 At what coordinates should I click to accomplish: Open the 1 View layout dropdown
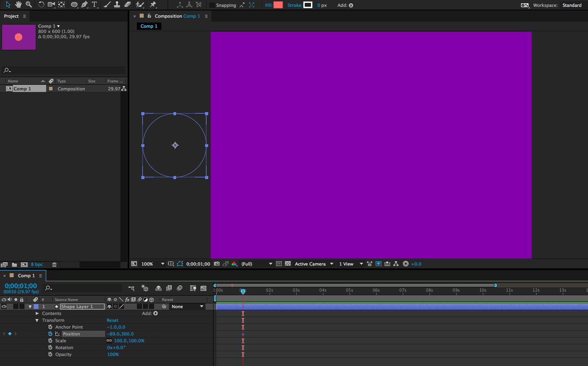[x=351, y=264]
